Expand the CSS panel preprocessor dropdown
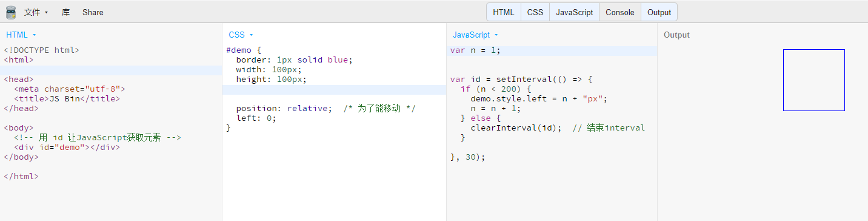The width and height of the screenshot is (868, 221). (241, 35)
